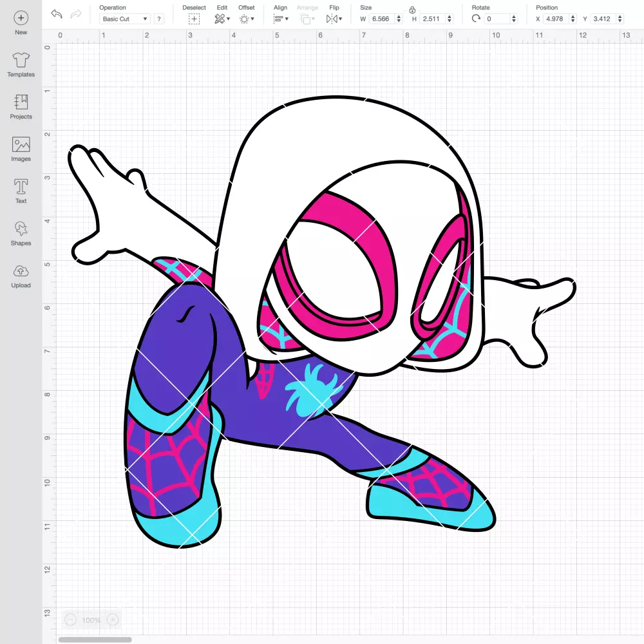Increase the rotation with stepper arrow
644x644 pixels.
513,17
